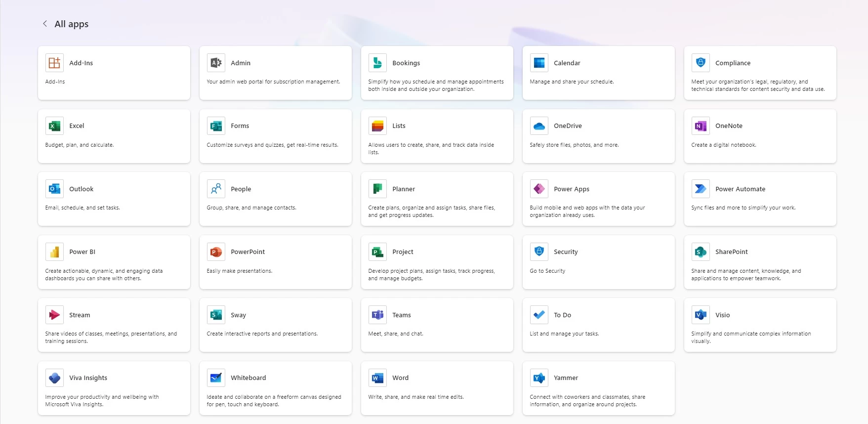
Task: Click the Power Apps title link
Action: (x=572, y=189)
